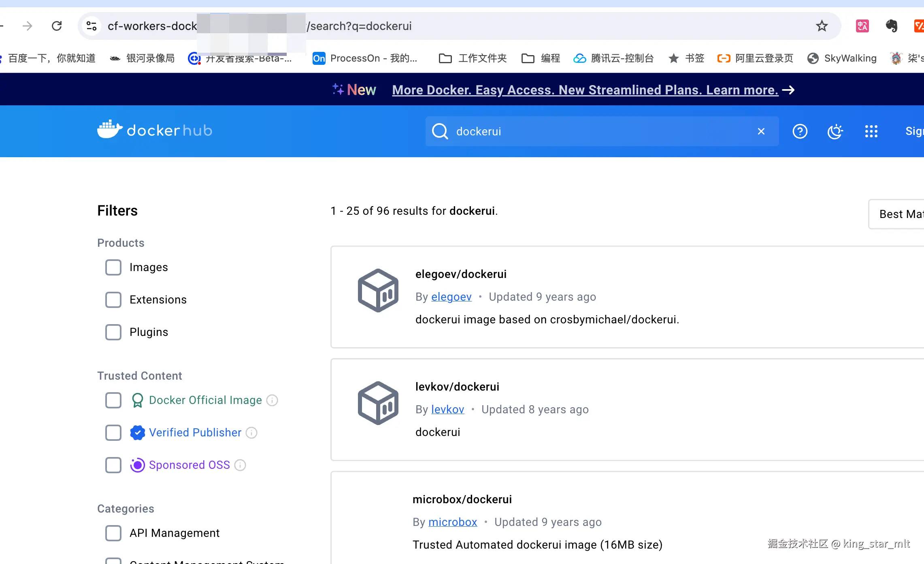Image resolution: width=924 pixels, height=564 pixels.
Task: Check the Verified Publisher filter
Action: coord(113,433)
